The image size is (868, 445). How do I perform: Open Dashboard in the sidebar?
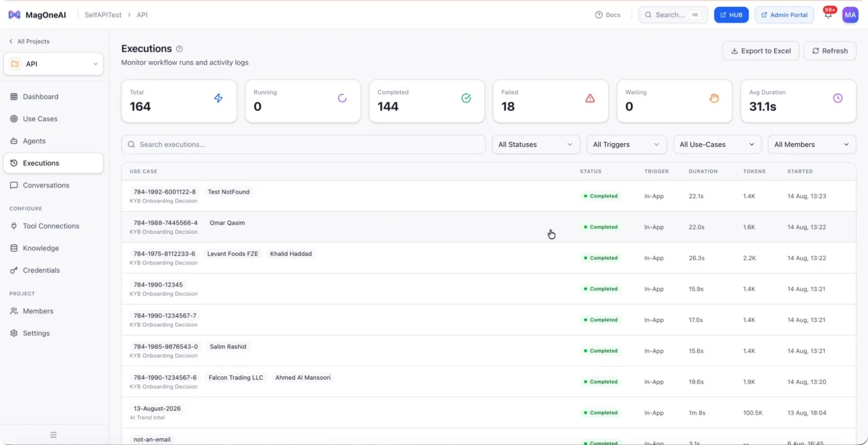[x=53, y=96]
